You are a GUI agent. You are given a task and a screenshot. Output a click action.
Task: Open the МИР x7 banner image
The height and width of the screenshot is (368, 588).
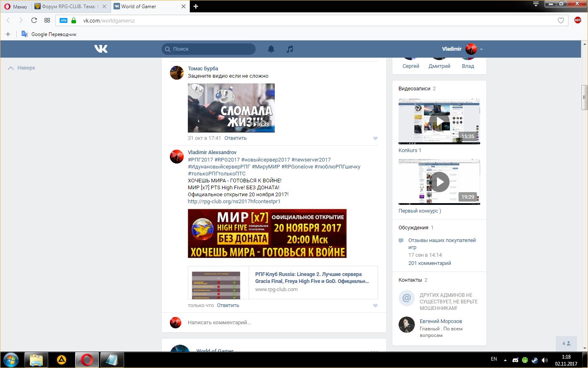267,233
